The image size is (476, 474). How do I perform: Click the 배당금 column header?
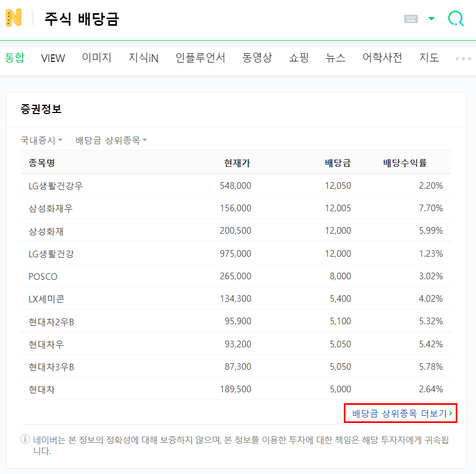338,163
